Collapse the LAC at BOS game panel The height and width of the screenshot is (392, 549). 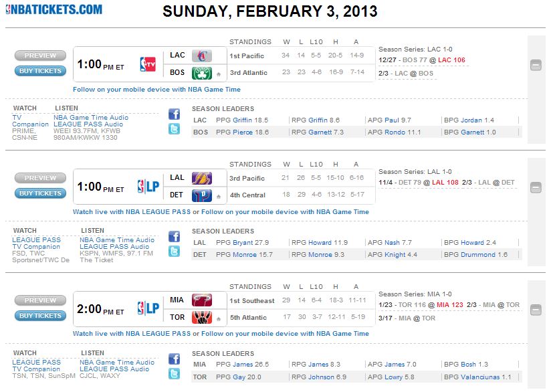click(x=536, y=65)
